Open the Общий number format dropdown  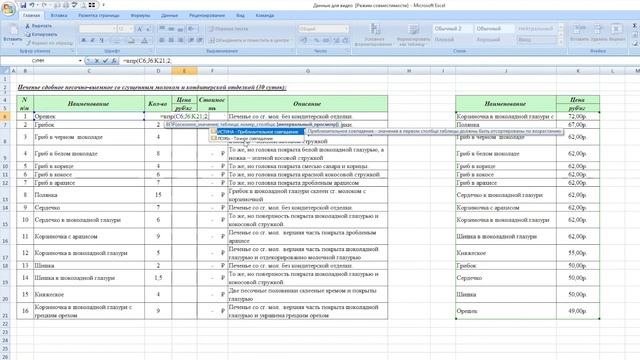pos(346,29)
